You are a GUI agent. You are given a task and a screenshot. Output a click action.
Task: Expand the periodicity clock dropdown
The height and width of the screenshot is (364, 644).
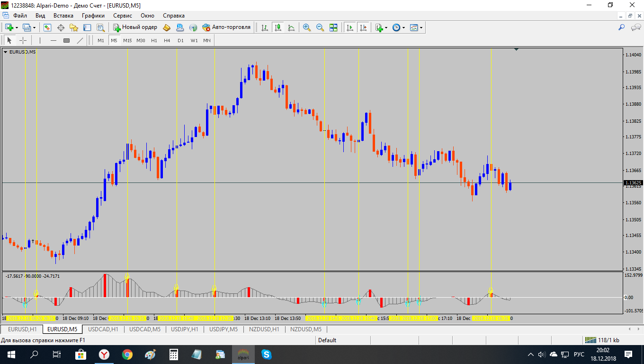click(403, 27)
